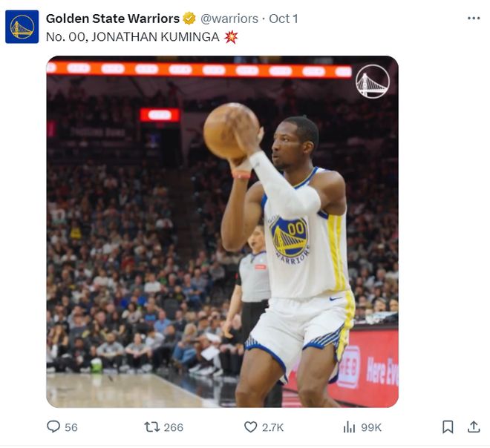This screenshot has height=448, width=490.
Task: Open the Oct 1 post timestamp
Action: [284, 19]
